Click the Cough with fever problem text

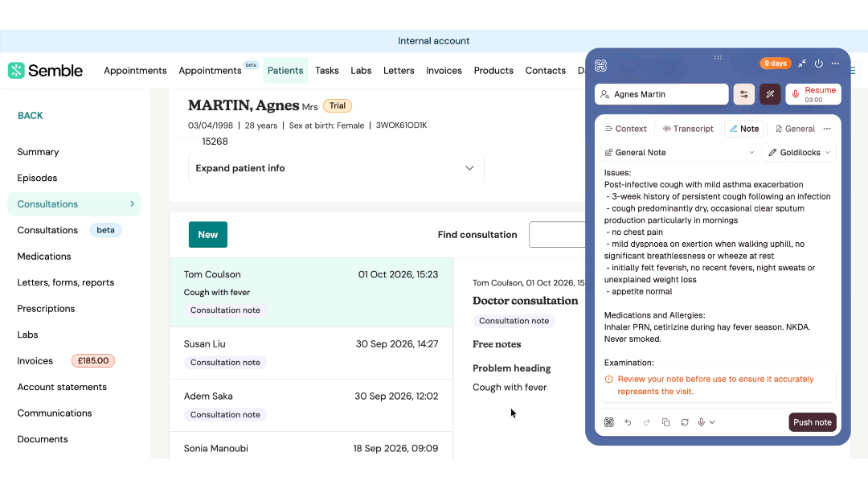(510, 387)
